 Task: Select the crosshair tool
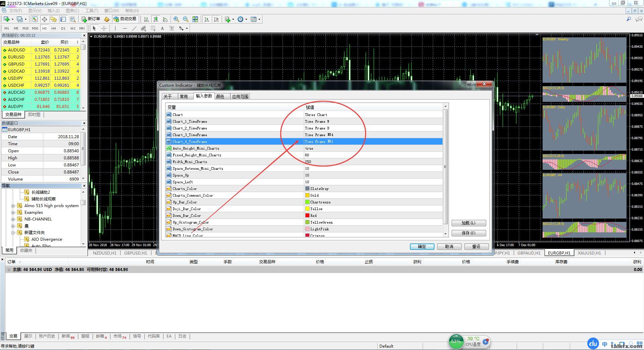pyautogui.click(x=104, y=28)
